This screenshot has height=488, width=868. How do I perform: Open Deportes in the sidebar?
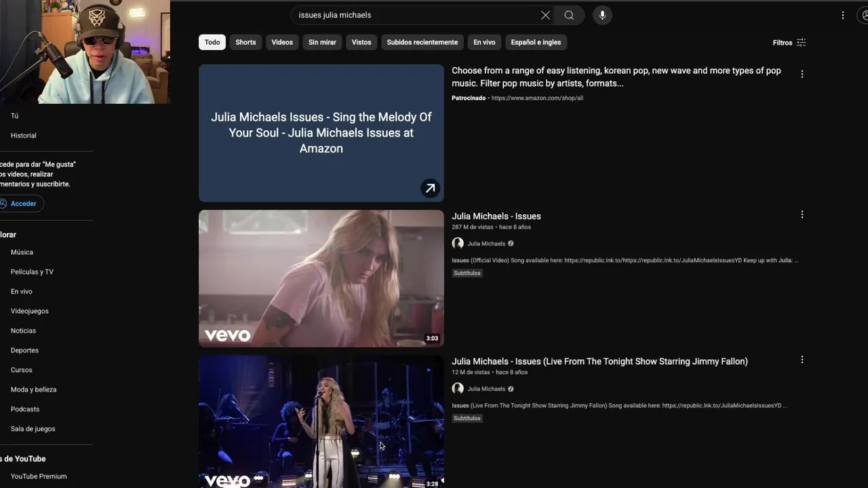24,350
